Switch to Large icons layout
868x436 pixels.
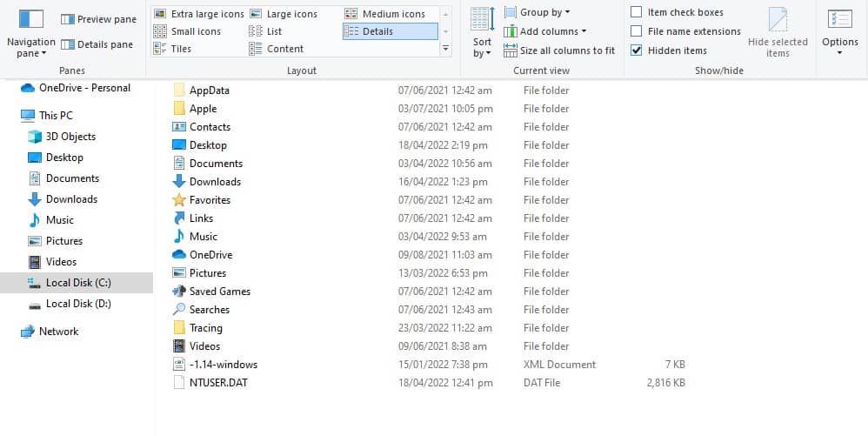(283, 14)
